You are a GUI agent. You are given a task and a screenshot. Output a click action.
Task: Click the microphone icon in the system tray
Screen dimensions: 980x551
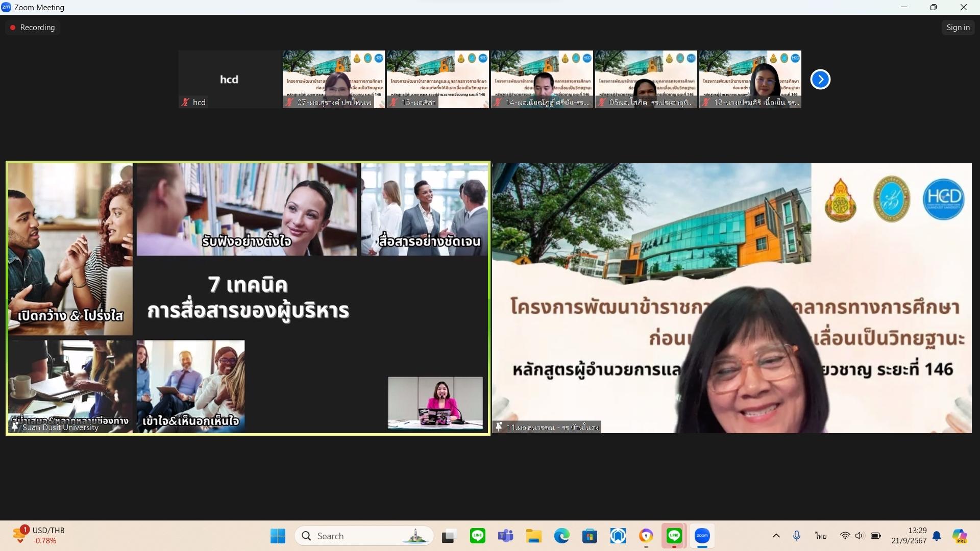click(796, 536)
